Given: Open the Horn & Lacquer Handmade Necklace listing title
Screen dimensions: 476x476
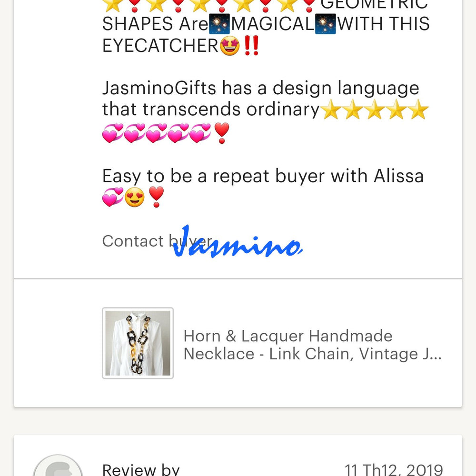Looking at the screenshot, I should (312, 345).
